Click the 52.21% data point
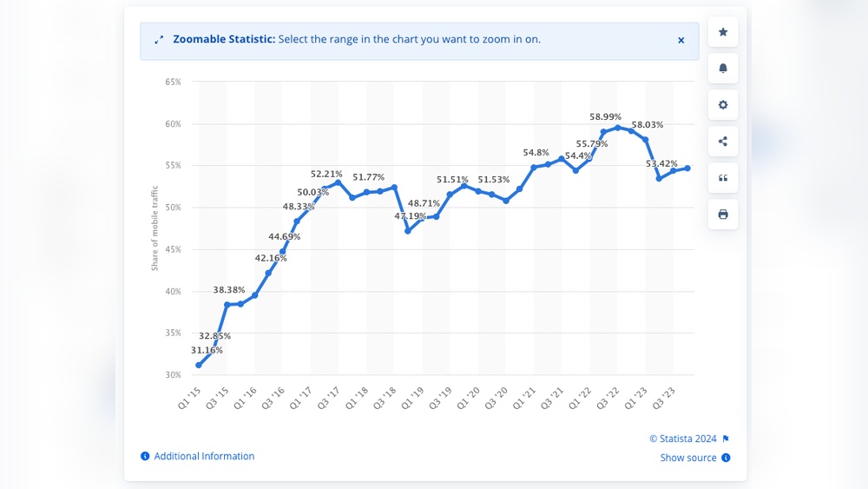This screenshot has height=489, width=868. click(339, 182)
